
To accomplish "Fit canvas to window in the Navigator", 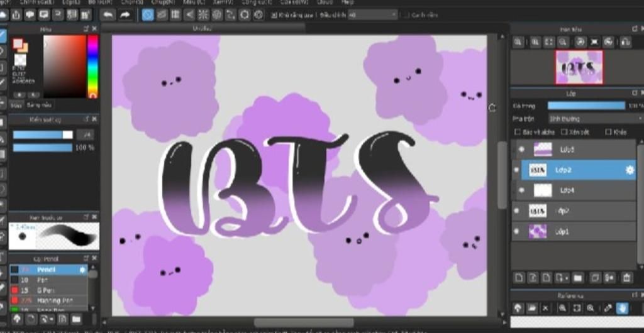I will click(x=549, y=42).
